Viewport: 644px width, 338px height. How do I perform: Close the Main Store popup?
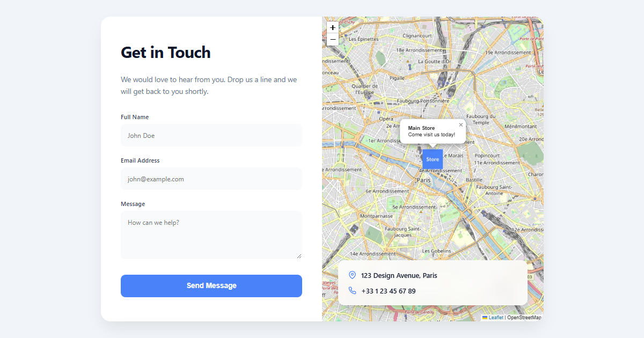pos(460,125)
